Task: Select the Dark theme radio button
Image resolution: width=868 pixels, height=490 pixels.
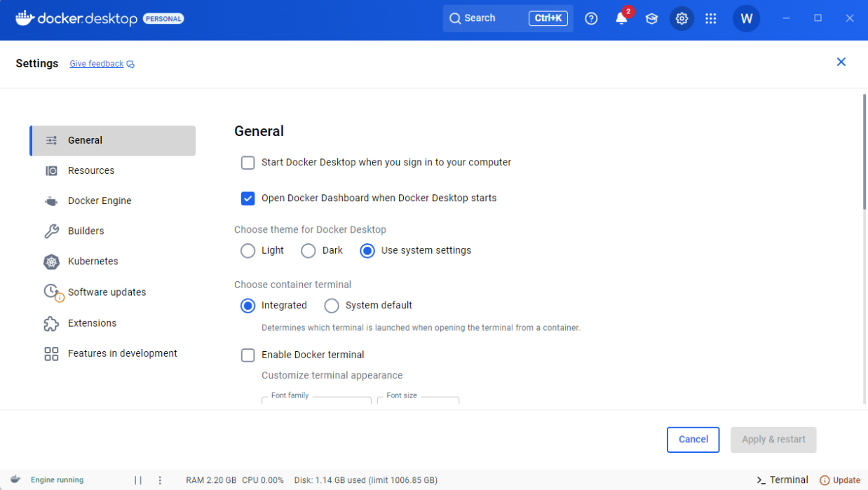Action: click(x=308, y=251)
